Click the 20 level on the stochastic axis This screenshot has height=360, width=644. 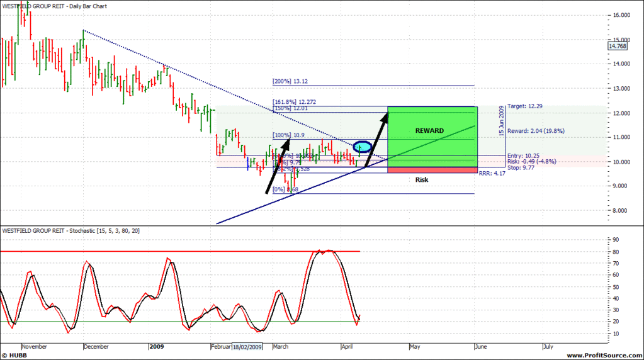[615, 322]
